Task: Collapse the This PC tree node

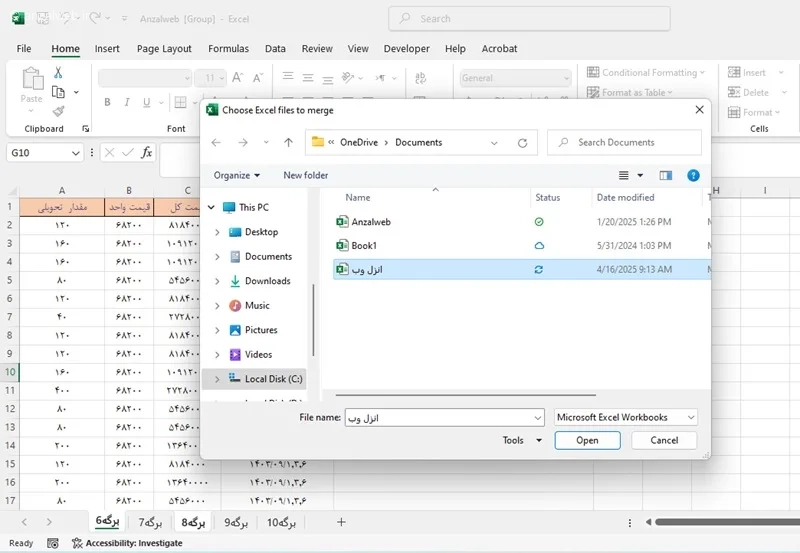Action: pyautogui.click(x=211, y=207)
